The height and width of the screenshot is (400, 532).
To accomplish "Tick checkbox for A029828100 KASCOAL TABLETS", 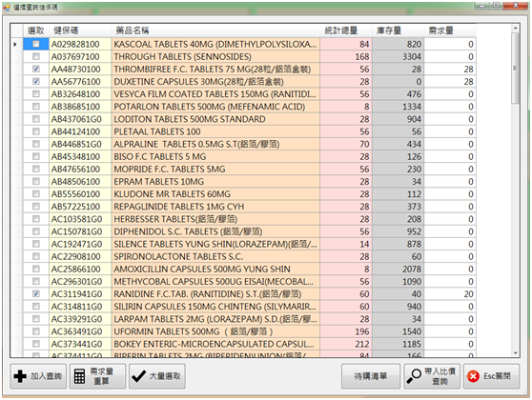I will pos(36,44).
